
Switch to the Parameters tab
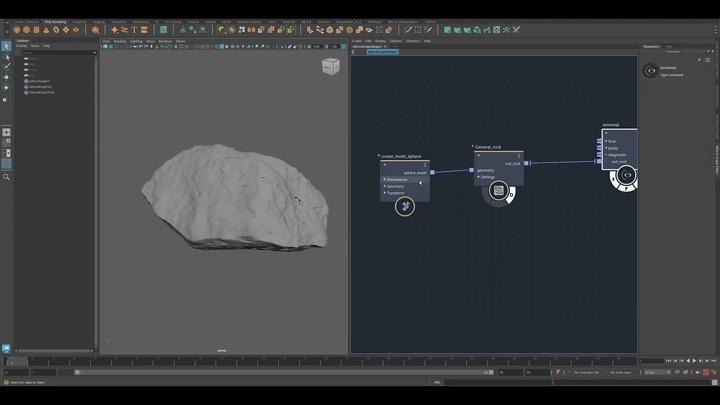(651, 46)
